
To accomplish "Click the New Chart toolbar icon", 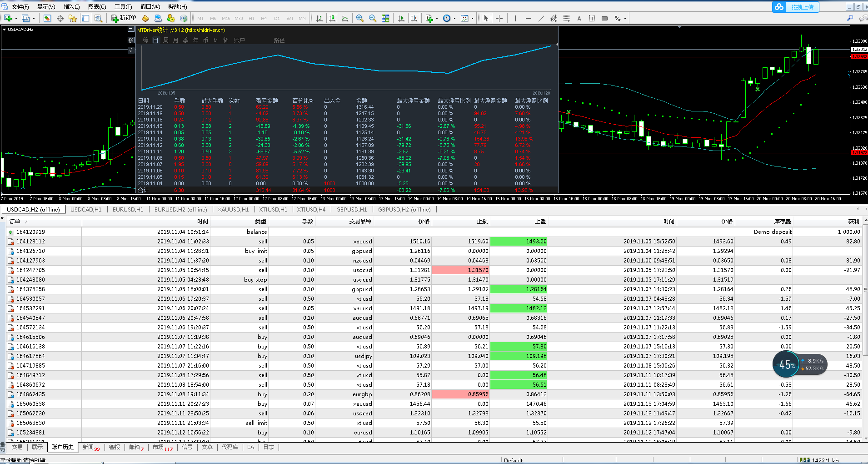I will [8, 18].
